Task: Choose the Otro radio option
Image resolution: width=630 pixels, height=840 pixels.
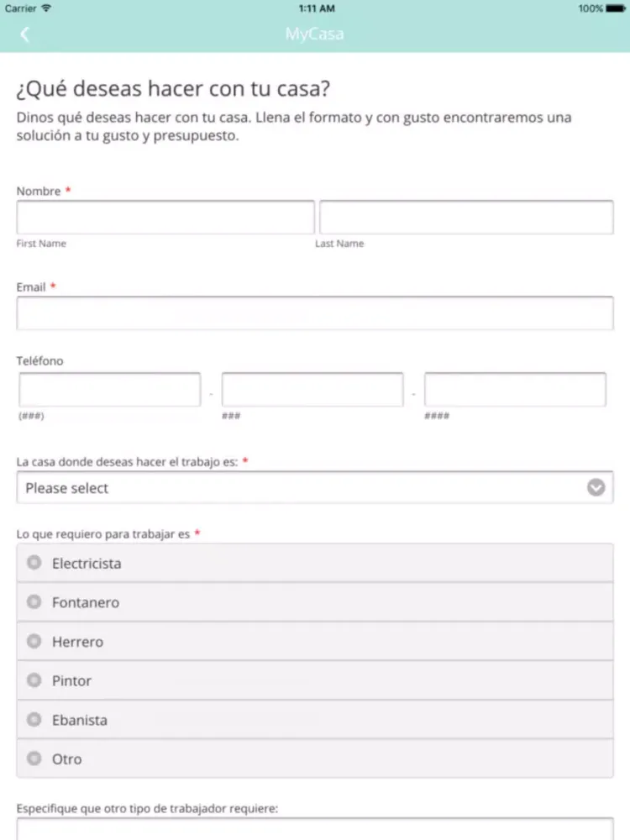Action: (315, 759)
